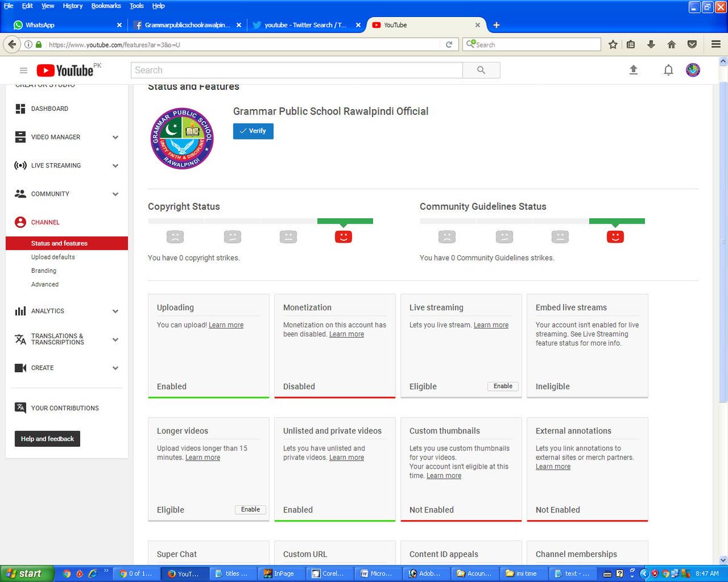
Task: Expand Translations & Transcriptions section
Action: 115,340
